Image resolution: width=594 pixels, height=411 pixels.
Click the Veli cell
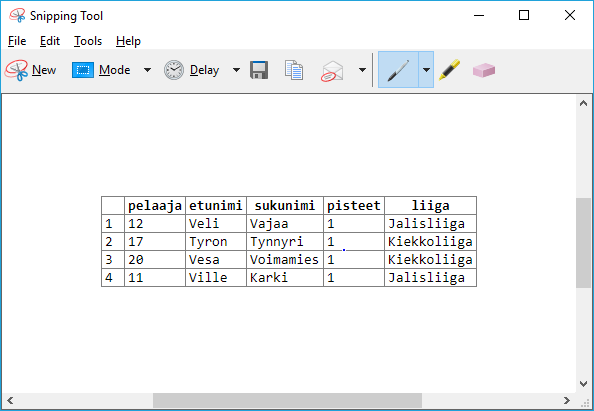[x=216, y=223]
